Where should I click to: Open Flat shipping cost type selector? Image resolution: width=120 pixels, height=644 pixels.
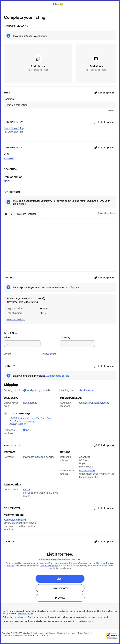(x=30, y=403)
